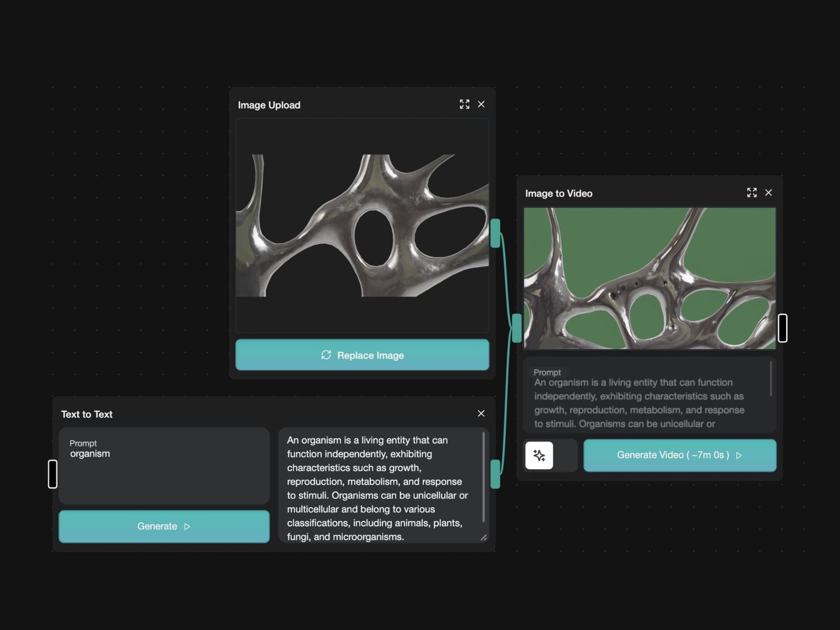Focus the Text to Text prompt field containing "organism"
The image size is (840, 630).
(164, 466)
